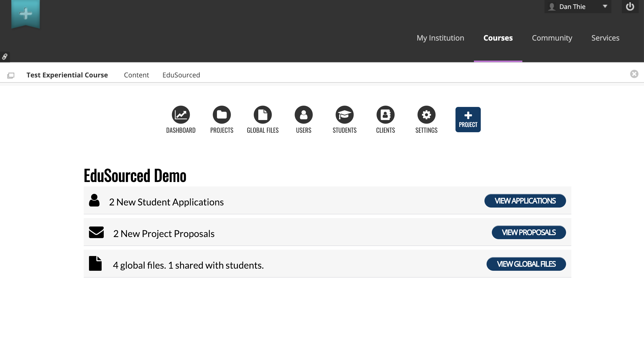This screenshot has height=364, width=644.
Task: Click '4 global files. 1 shared with students.' text
Action: point(188,265)
